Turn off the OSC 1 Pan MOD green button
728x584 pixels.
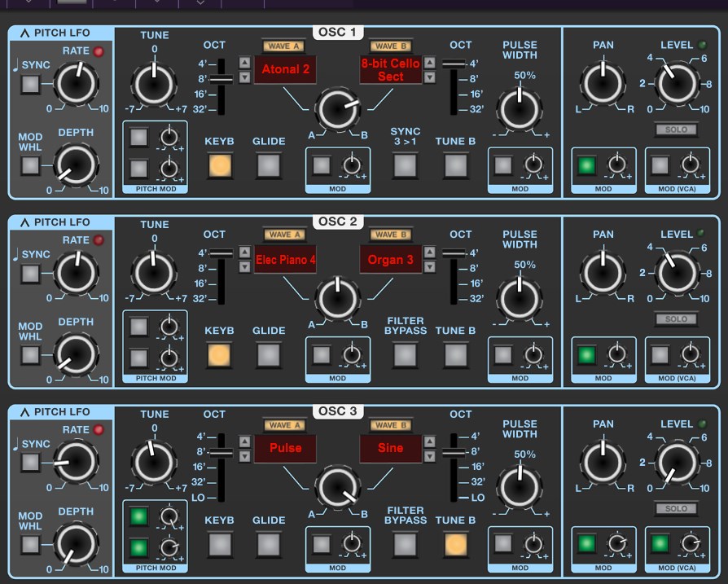pyautogui.click(x=583, y=165)
